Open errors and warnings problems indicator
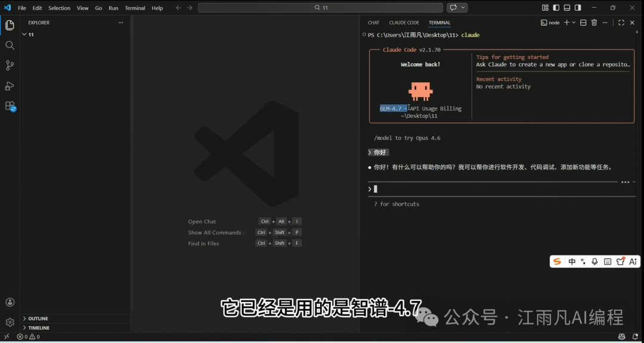 29,337
